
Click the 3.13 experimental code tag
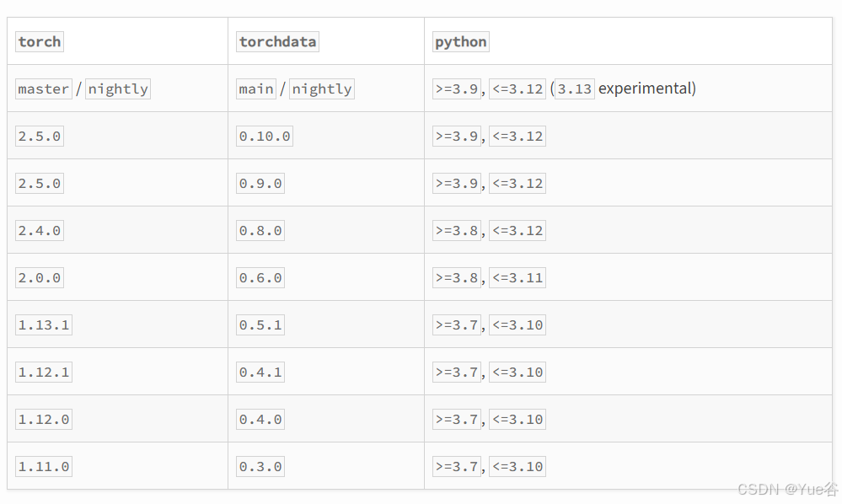pyautogui.click(x=575, y=89)
